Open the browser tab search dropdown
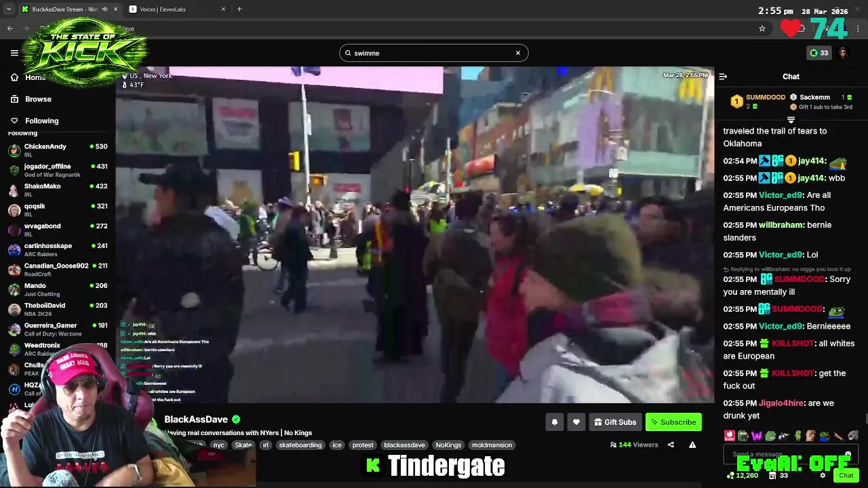868x488 pixels. [8, 9]
